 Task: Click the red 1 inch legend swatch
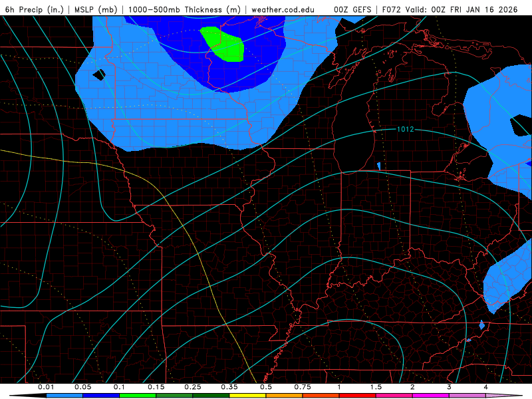358,396
